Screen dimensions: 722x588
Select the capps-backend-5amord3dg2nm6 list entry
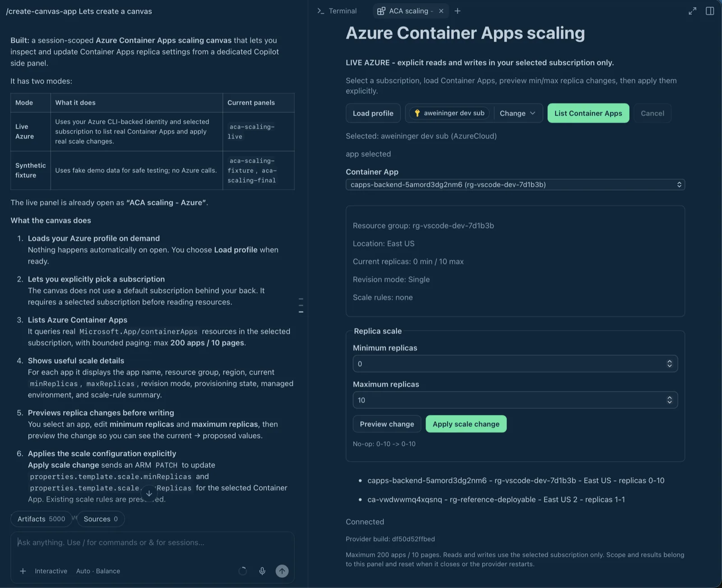516,480
